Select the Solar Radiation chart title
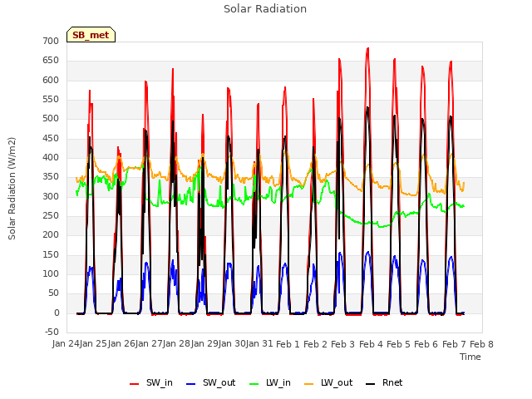This screenshot has height=399, width=532. (265, 9)
